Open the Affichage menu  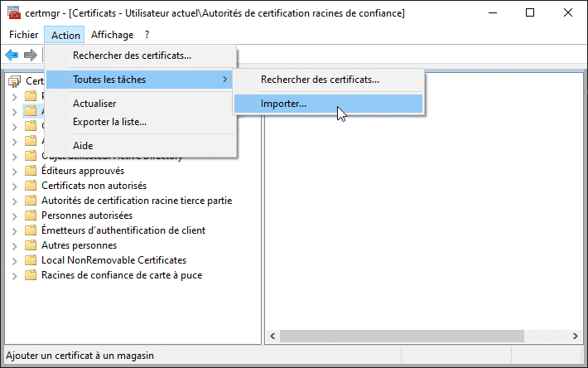pyautogui.click(x=112, y=35)
